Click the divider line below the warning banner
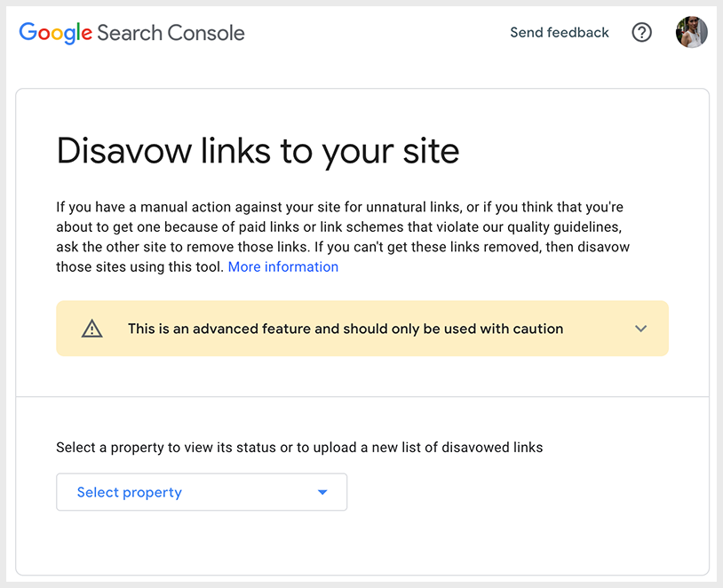The width and height of the screenshot is (723, 588). coord(362,396)
